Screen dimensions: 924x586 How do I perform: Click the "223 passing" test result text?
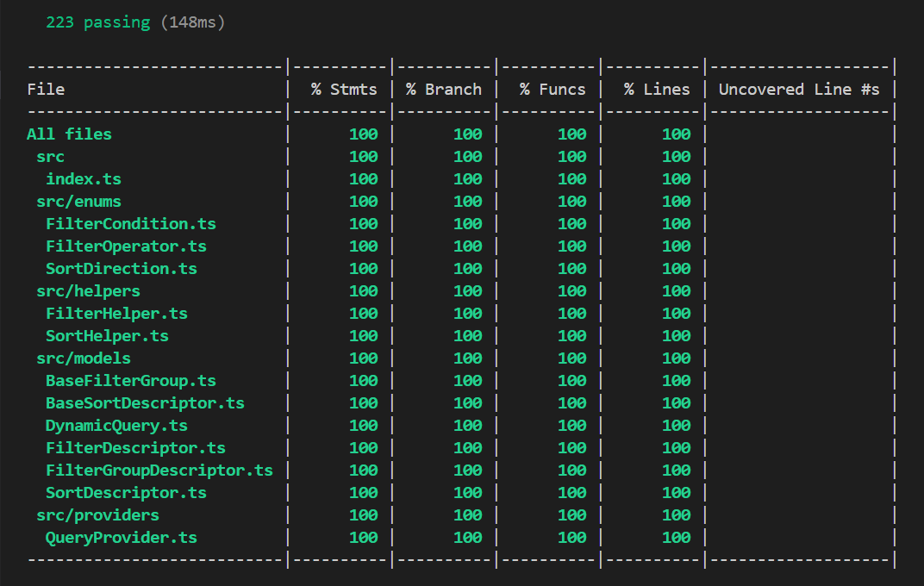pyautogui.click(x=97, y=22)
